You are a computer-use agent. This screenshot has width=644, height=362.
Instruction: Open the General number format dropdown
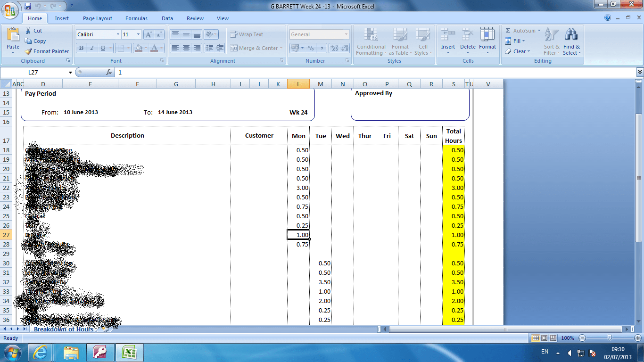(346, 34)
